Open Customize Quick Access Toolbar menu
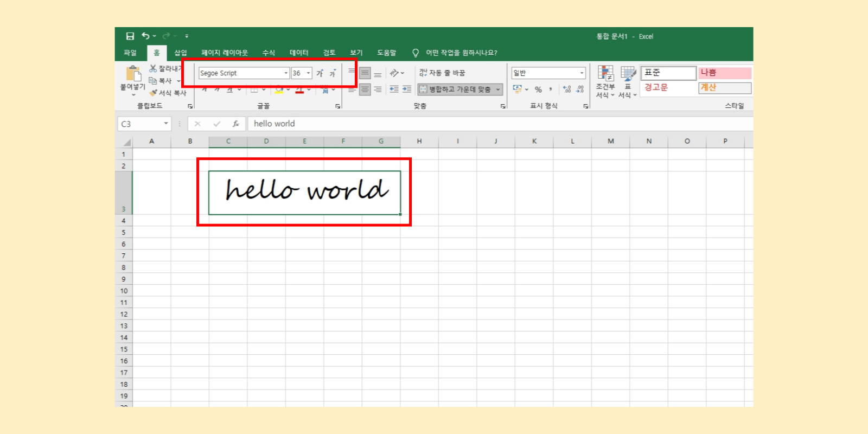The image size is (868, 434). [187, 36]
